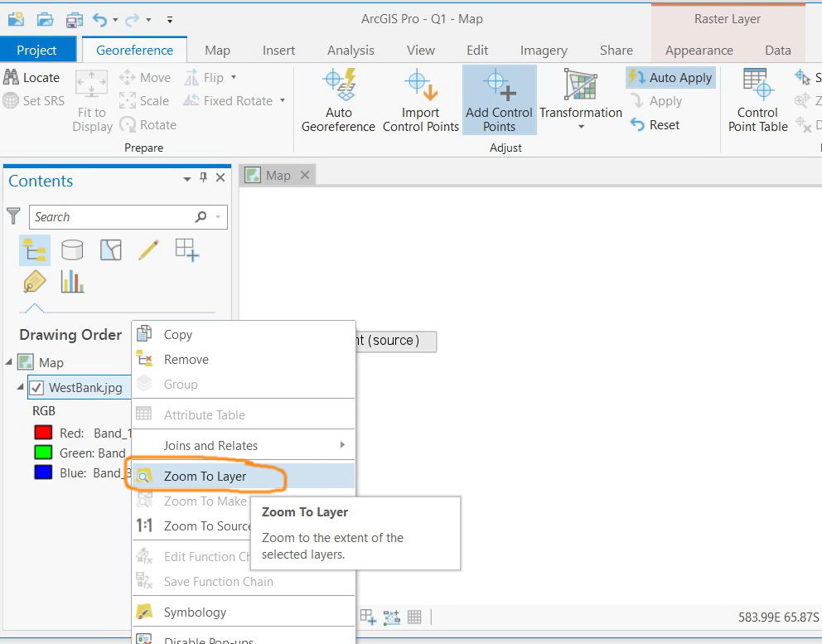Image resolution: width=822 pixels, height=644 pixels.
Task: Close the Map view tab
Action: [305, 175]
